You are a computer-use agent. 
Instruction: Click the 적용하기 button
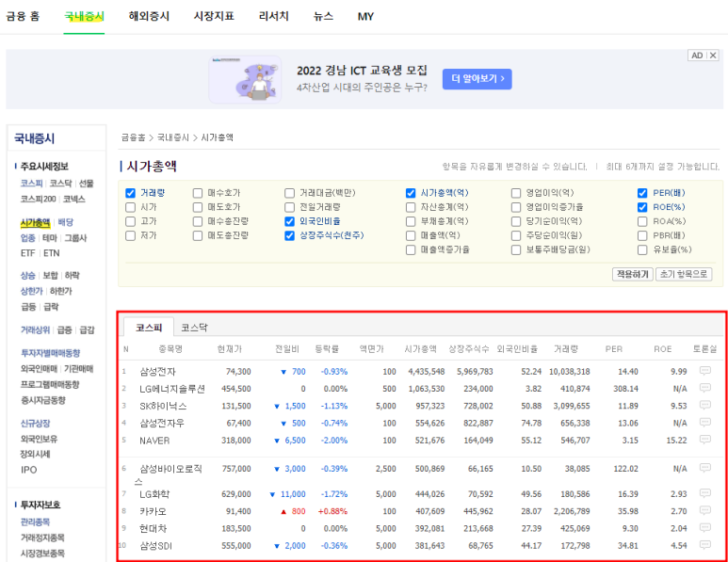pyautogui.click(x=632, y=274)
